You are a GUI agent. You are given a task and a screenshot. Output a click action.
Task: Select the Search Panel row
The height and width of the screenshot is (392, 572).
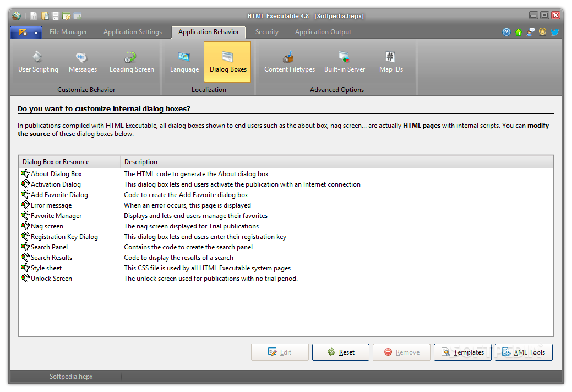pos(286,247)
